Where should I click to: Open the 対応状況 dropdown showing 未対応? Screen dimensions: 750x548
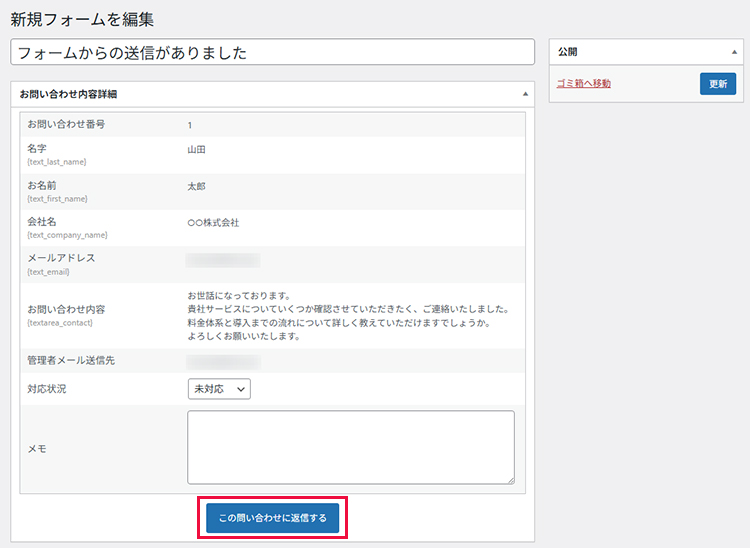218,388
